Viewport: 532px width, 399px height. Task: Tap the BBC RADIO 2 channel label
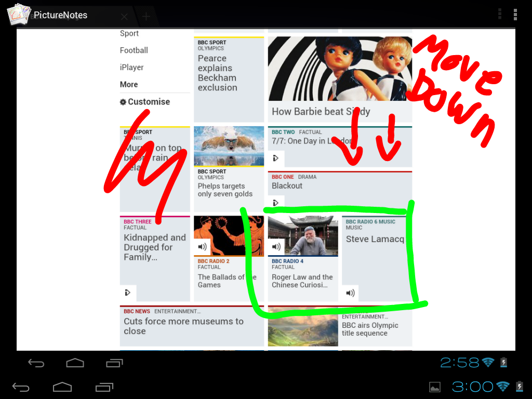[x=214, y=261]
